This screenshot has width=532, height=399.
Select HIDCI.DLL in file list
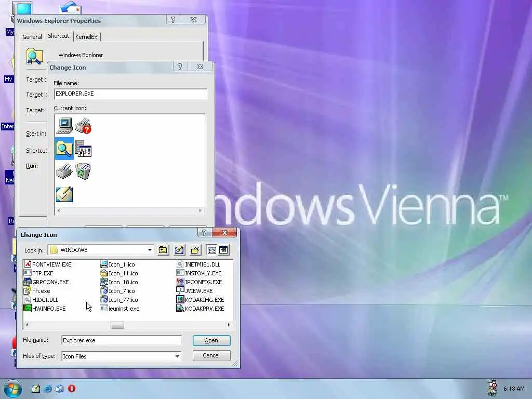tap(41, 300)
